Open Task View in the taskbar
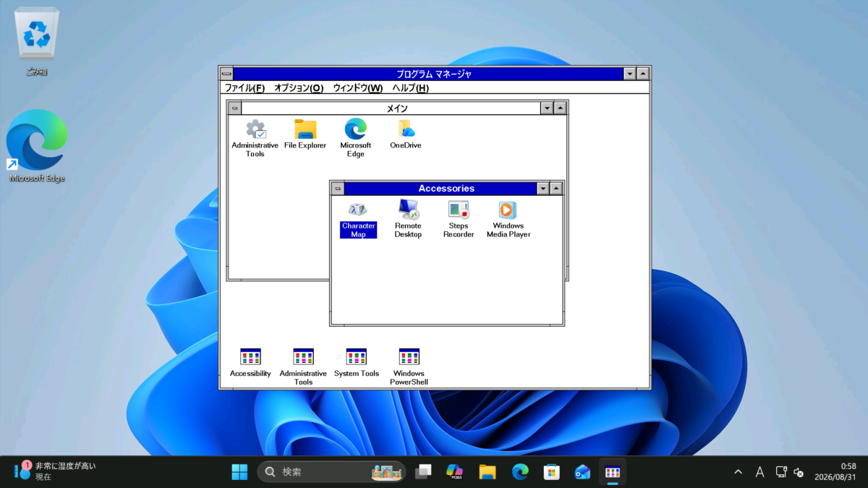868x488 pixels. point(424,472)
